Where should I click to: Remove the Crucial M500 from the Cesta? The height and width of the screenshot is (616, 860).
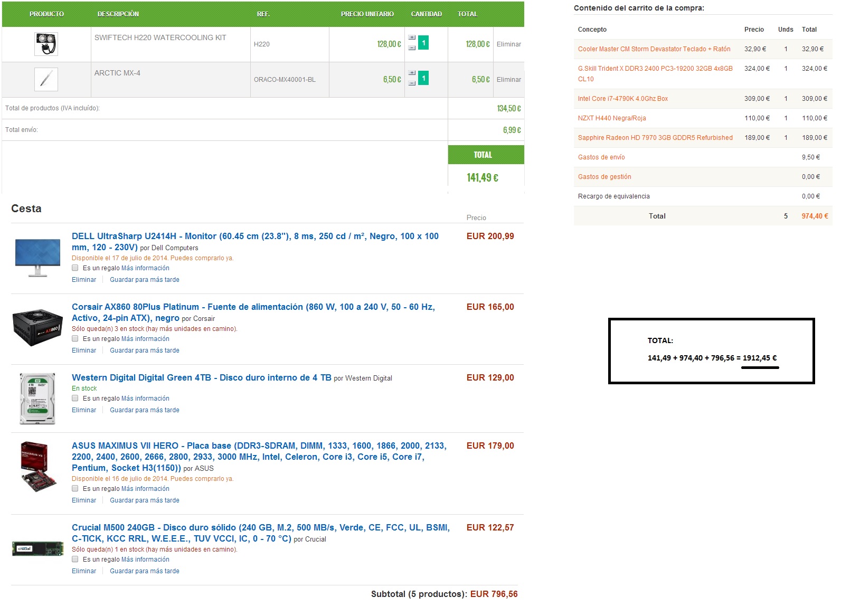tap(84, 571)
